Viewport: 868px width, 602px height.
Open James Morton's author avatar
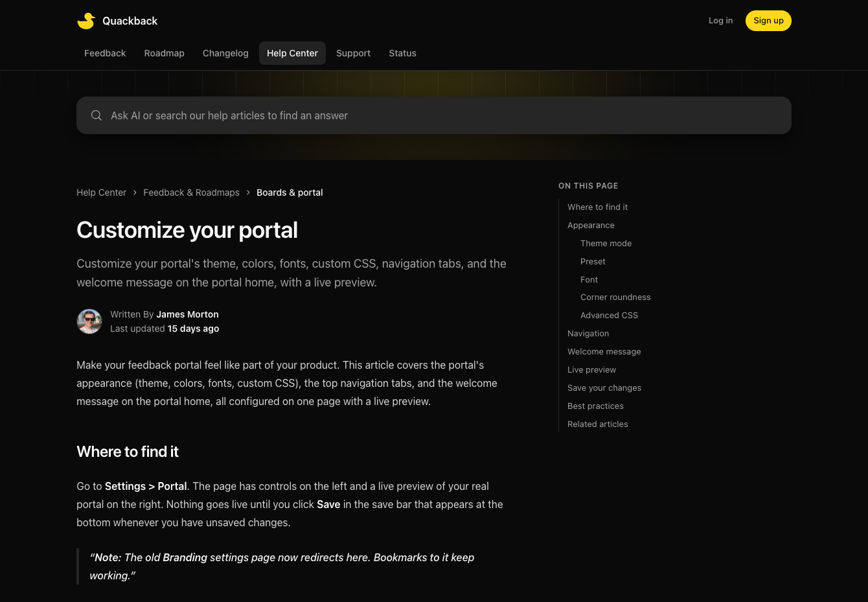[89, 321]
